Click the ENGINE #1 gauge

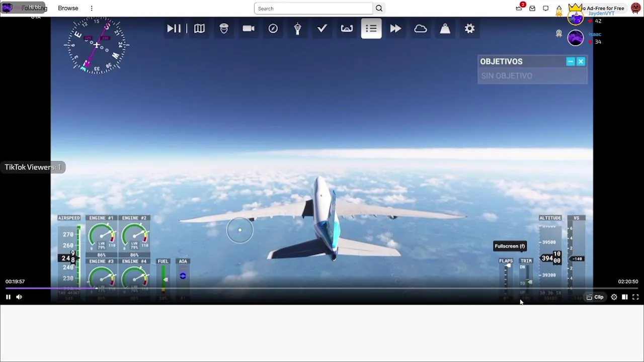click(x=102, y=236)
